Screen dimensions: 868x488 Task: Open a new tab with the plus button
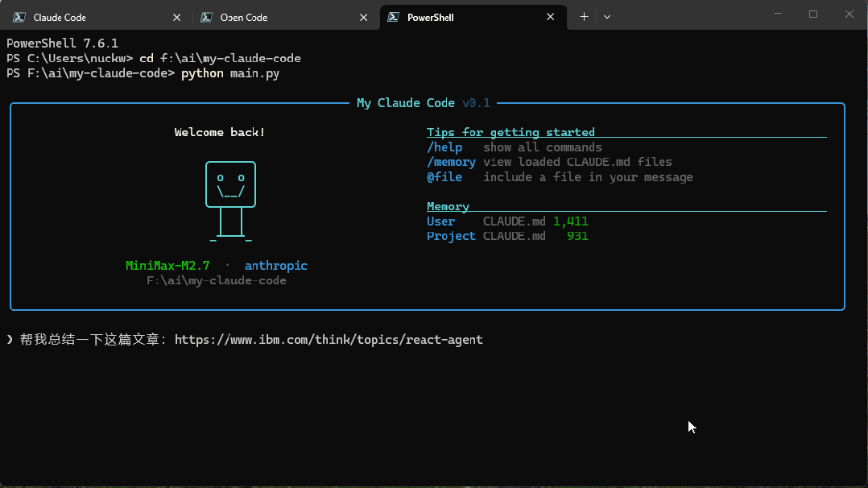click(x=584, y=17)
